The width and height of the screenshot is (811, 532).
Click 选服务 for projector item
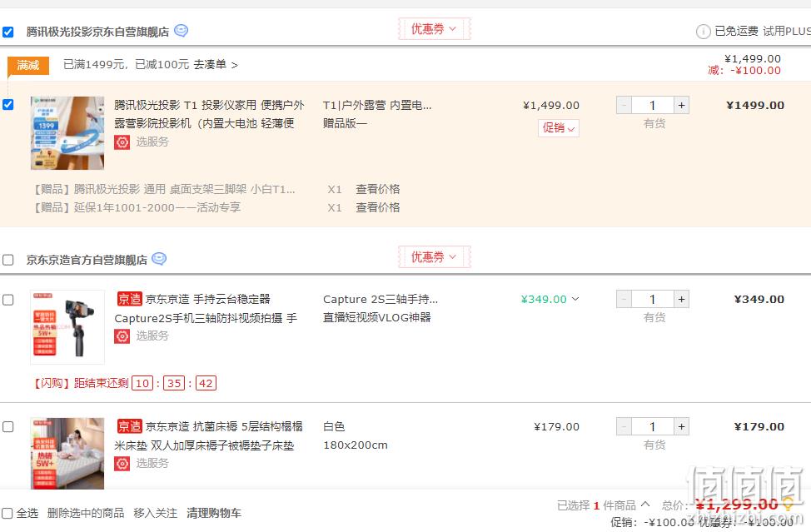click(x=152, y=142)
